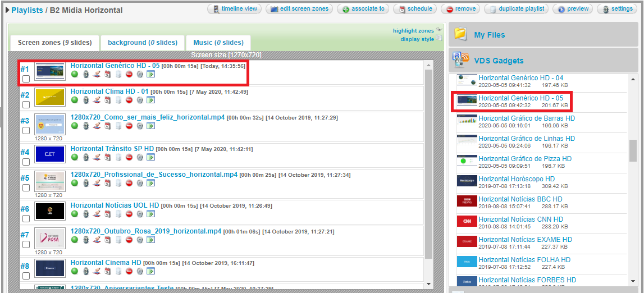Click the duplicate playlist button

[x=517, y=8]
